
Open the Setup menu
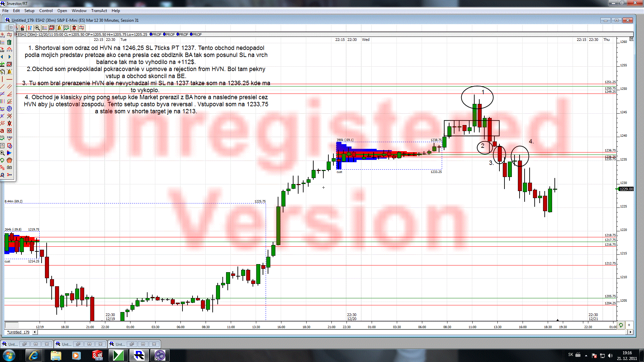point(29,11)
